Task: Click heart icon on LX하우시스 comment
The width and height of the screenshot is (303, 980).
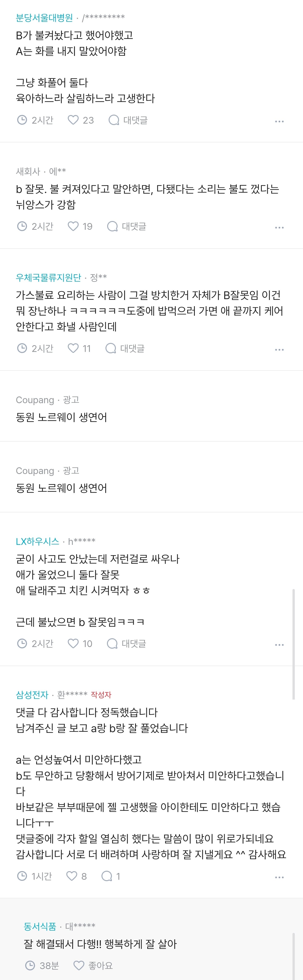Action: tap(73, 643)
